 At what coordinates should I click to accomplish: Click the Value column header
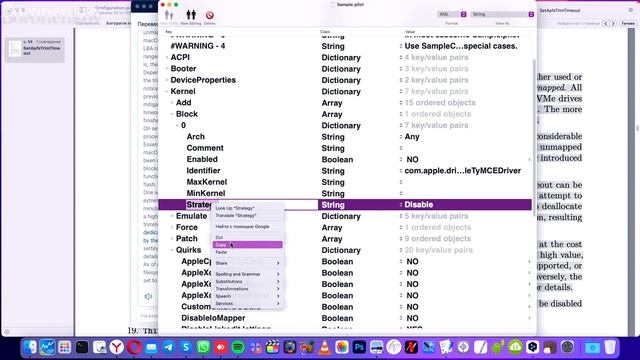(410, 31)
